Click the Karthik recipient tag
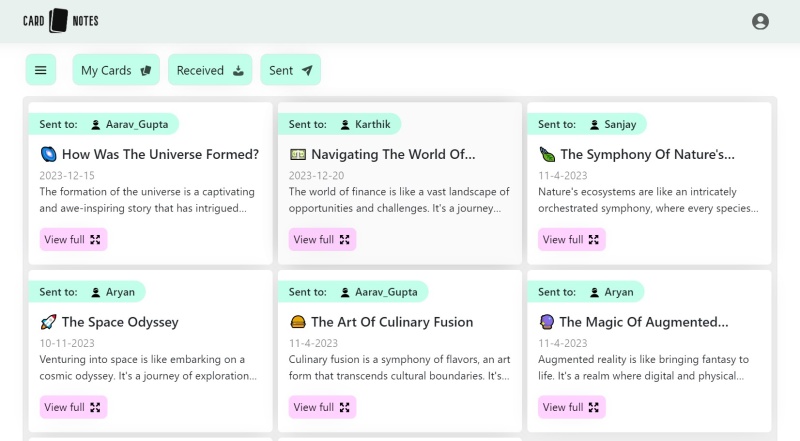Viewport: 800px width, 441px height. click(366, 125)
